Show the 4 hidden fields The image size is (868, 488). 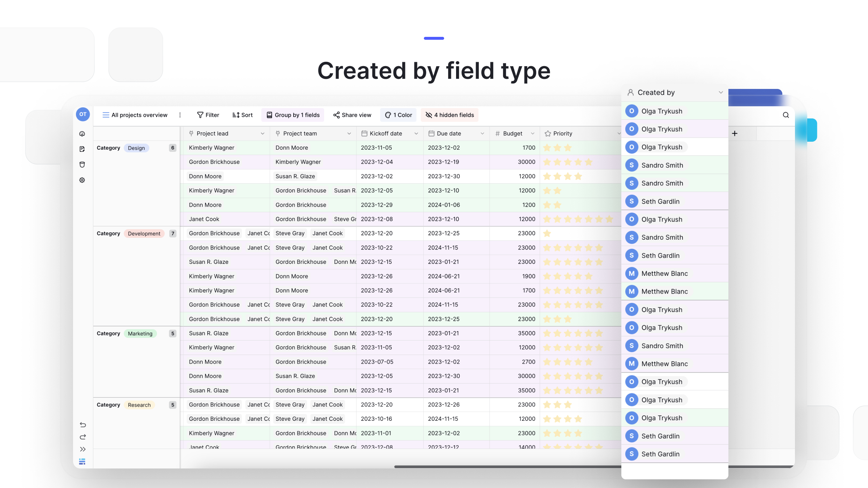(x=450, y=115)
